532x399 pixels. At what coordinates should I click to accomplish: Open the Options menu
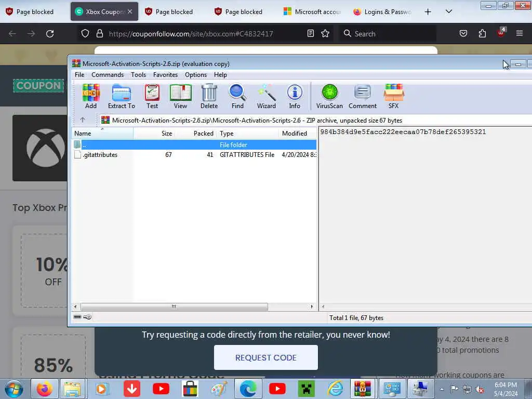coord(196,75)
